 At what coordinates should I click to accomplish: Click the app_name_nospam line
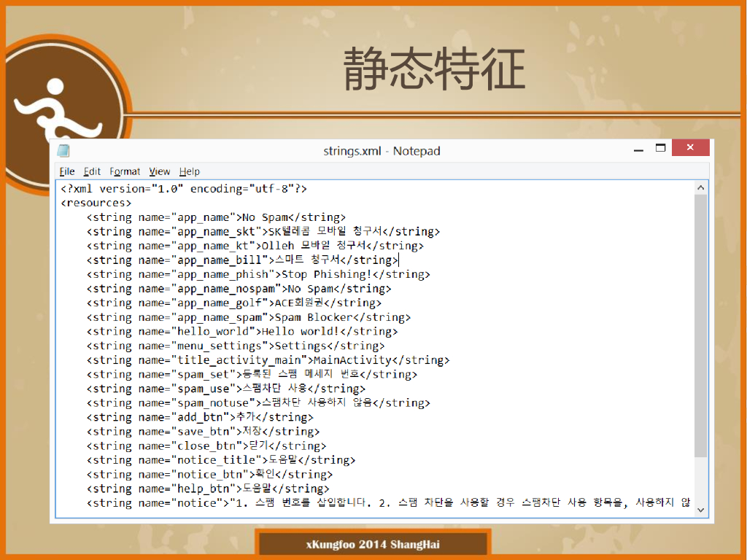pos(239,289)
